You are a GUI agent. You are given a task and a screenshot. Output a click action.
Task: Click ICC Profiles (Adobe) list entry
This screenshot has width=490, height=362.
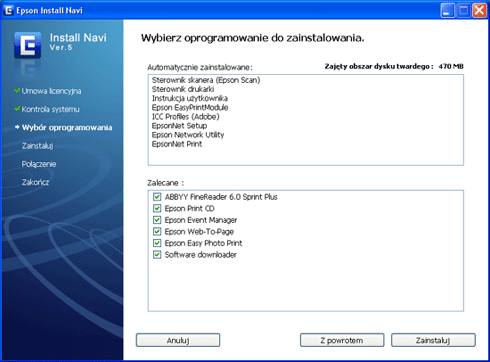point(186,117)
